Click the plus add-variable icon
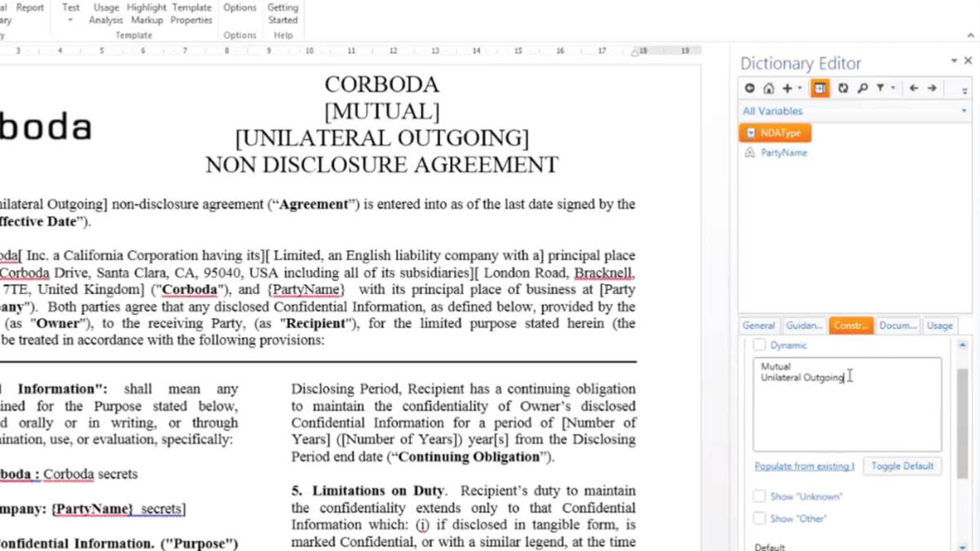Viewport: 980px width, 551px height. 787,89
